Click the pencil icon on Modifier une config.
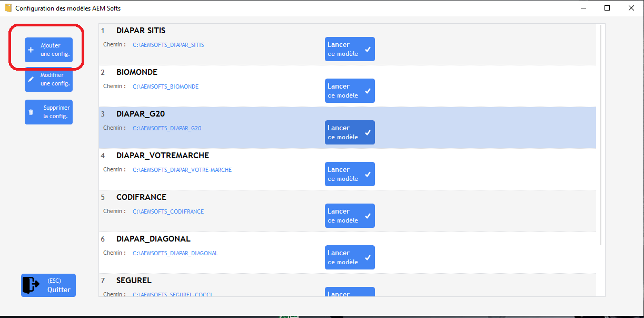The height and width of the screenshot is (318, 644). pos(31,80)
